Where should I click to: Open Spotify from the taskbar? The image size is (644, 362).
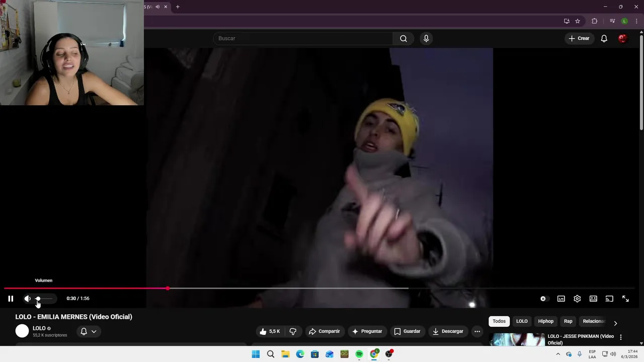359,354
